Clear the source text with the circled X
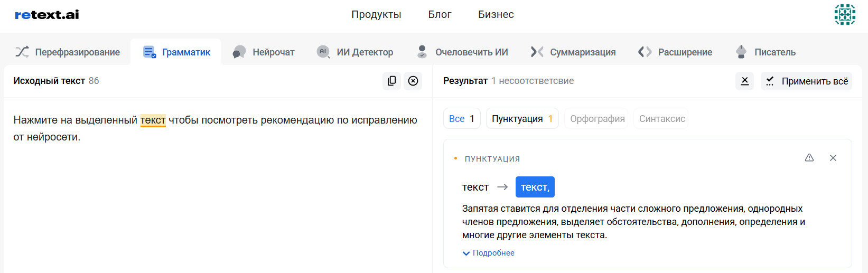868x273 pixels. [x=413, y=81]
